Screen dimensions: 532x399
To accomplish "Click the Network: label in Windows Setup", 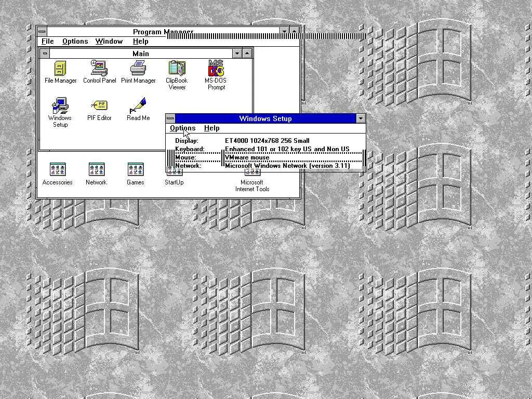I will click(188, 166).
